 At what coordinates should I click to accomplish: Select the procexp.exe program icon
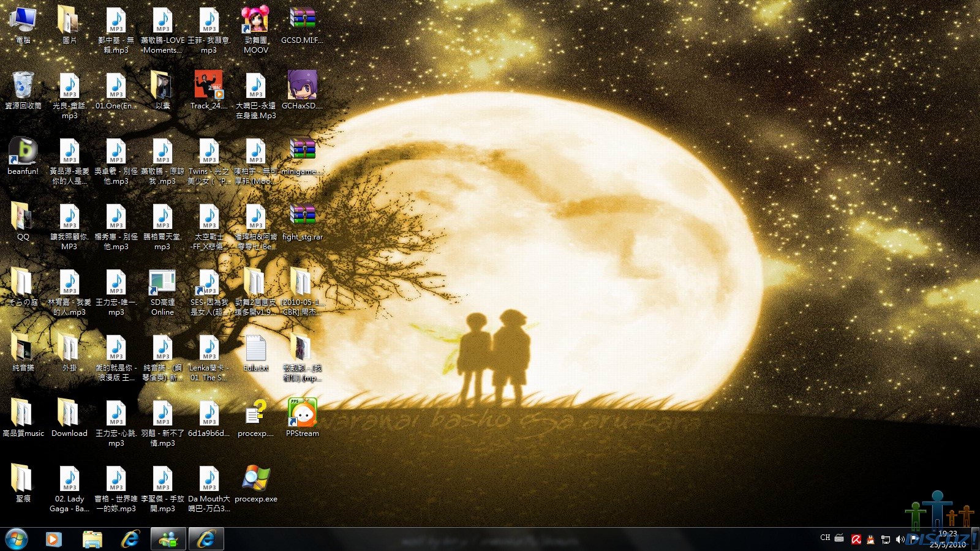click(x=256, y=484)
